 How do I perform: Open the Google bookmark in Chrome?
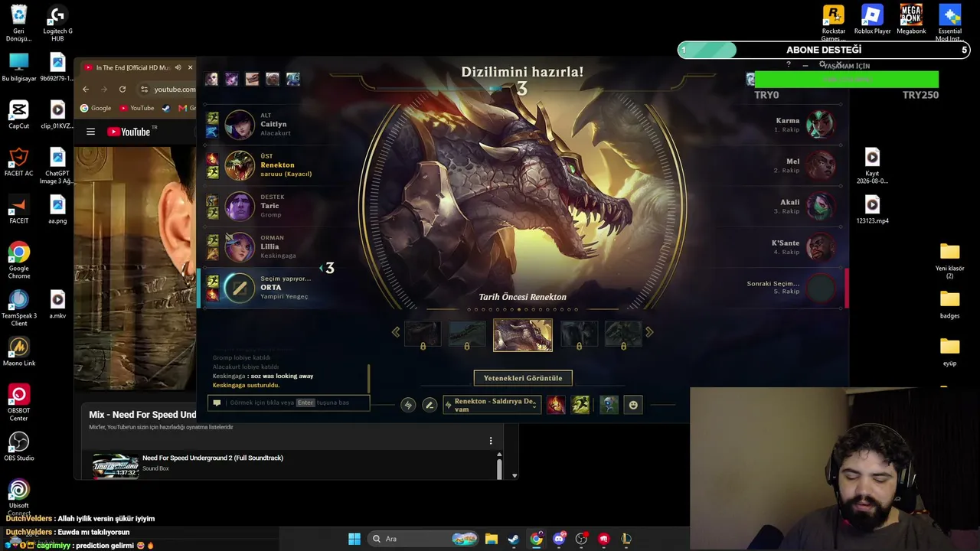point(96,108)
